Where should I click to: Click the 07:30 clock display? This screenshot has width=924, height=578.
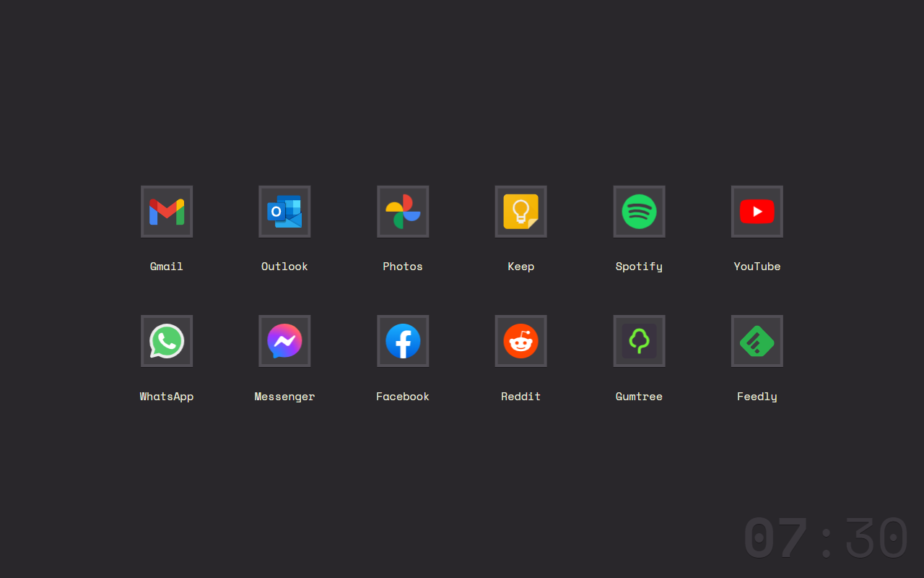(x=826, y=537)
